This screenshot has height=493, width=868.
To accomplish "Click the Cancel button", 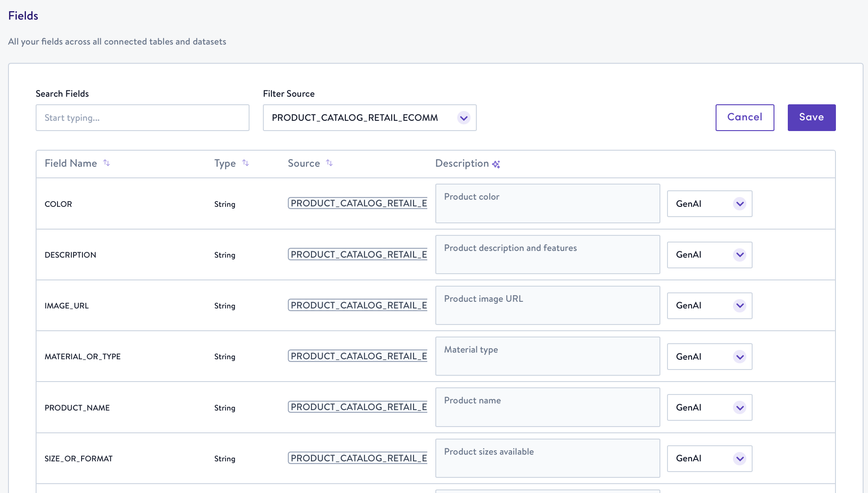I will click(x=745, y=118).
